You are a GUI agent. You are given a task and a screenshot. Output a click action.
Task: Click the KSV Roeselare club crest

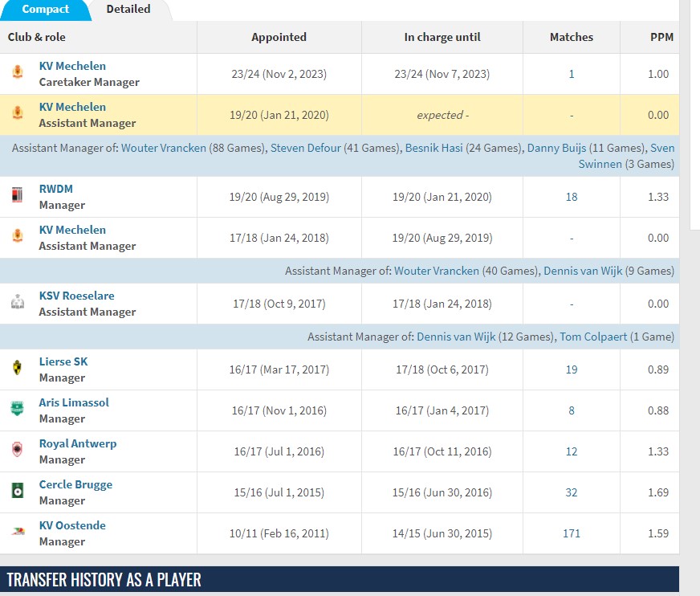[x=18, y=301]
